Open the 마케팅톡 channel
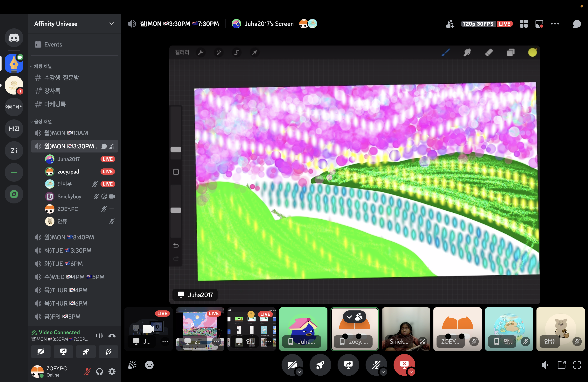This screenshot has width=588, height=382. 74,104
